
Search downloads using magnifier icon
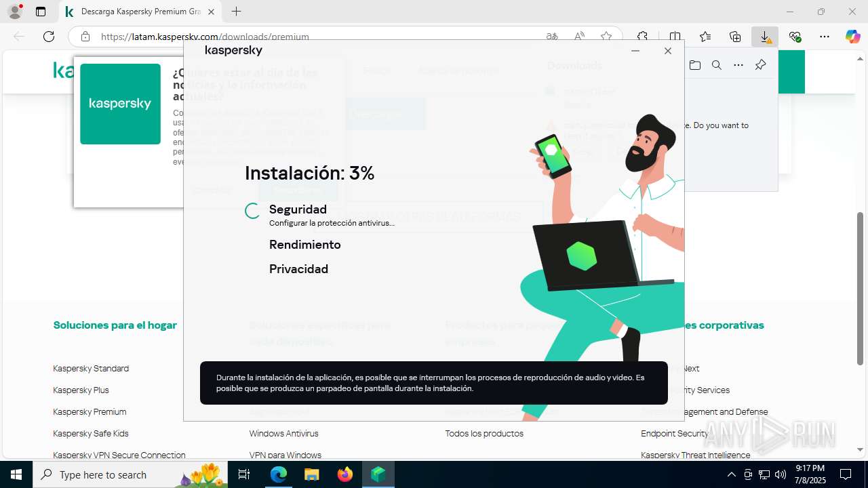pyautogui.click(x=717, y=65)
